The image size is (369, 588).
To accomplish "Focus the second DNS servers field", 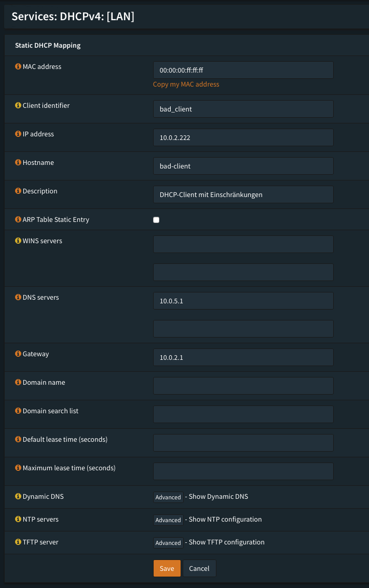I will pyautogui.click(x=243, y=329).
